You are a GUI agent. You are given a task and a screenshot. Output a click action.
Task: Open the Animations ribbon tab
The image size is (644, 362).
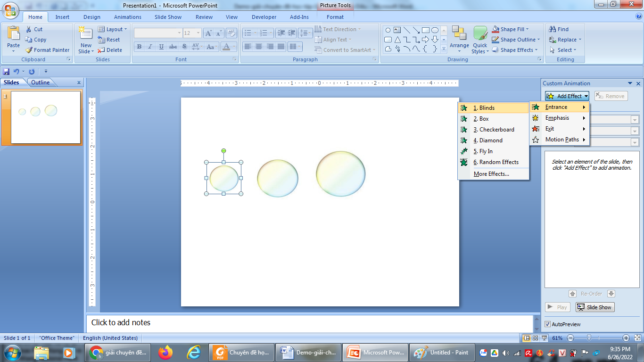[127, 17]
